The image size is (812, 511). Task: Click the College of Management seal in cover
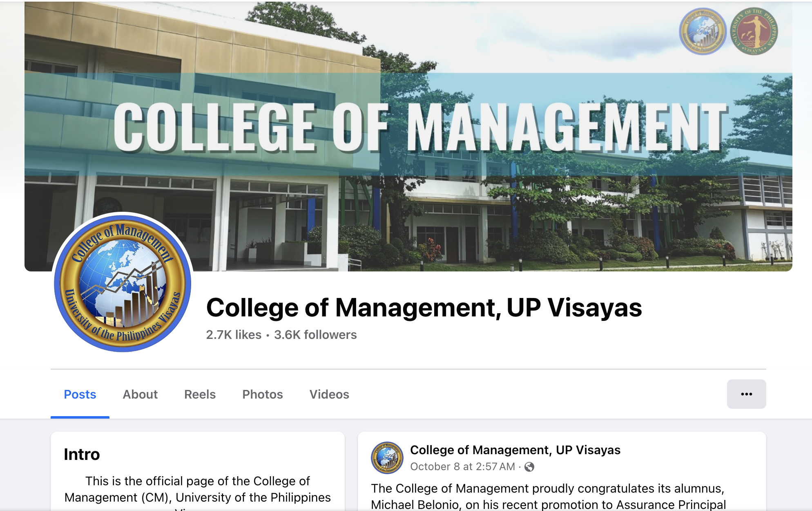click(703, 31)
